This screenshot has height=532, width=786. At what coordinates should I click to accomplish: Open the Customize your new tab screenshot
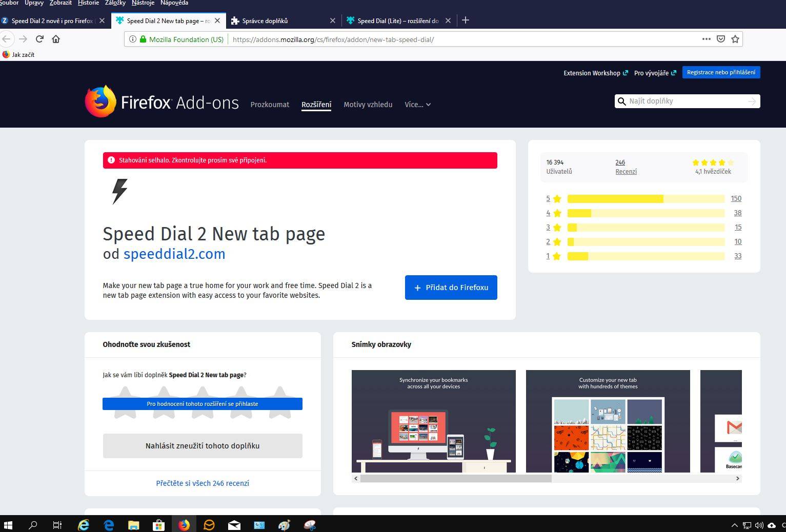pyautogui.click(x=608, y=421)
